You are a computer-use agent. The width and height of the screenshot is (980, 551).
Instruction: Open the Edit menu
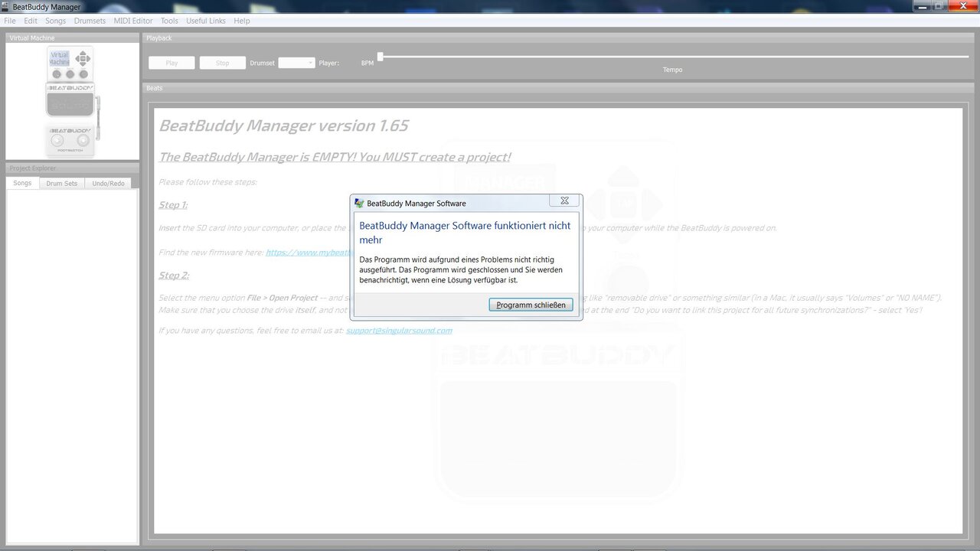coord(31,21)
